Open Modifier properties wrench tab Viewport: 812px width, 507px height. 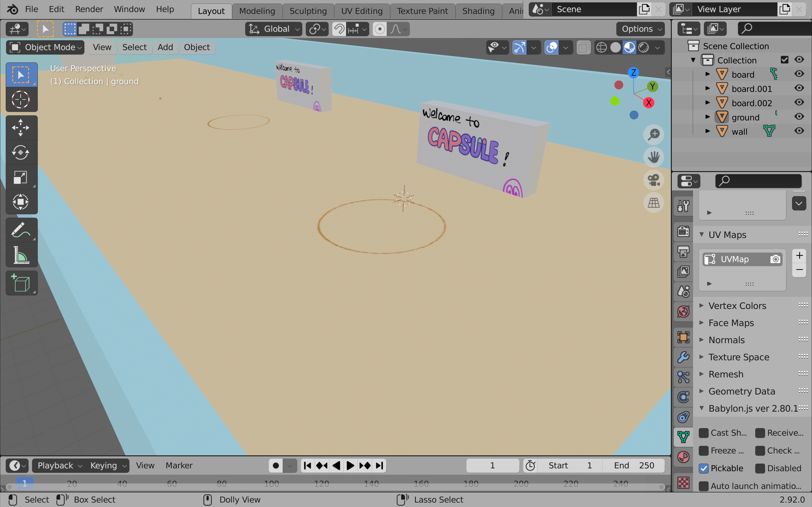click(x=683, y=357)
